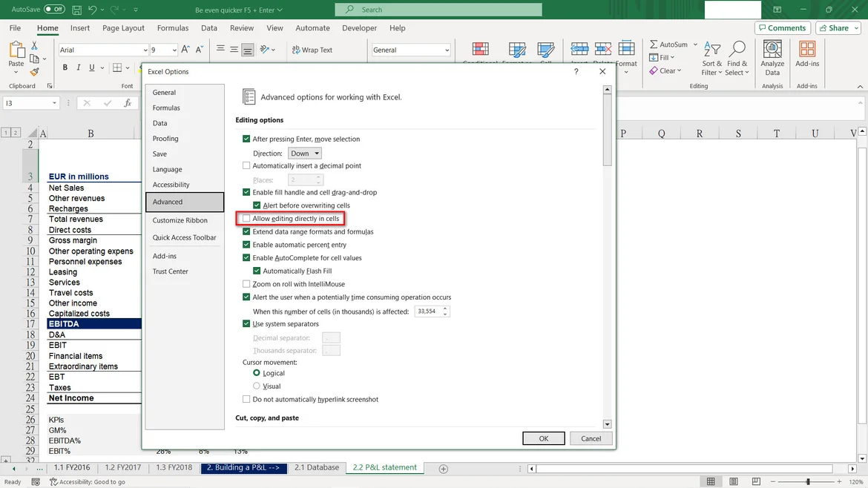Click the zoom slider in status bar
Image resolution: width=868 pixels, height=488 pixels.
point(808,482)
